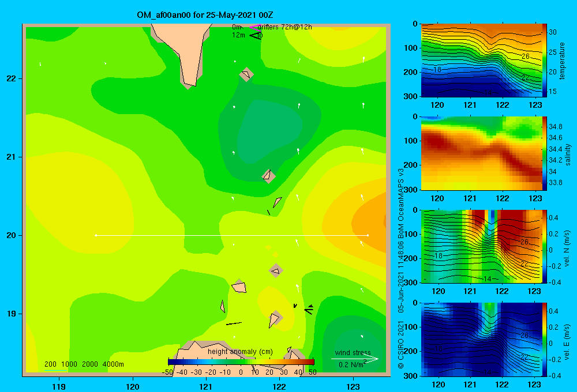Click longitude tick label 121 on main map
Screen dimensions: 577x392
click(206, 386)
